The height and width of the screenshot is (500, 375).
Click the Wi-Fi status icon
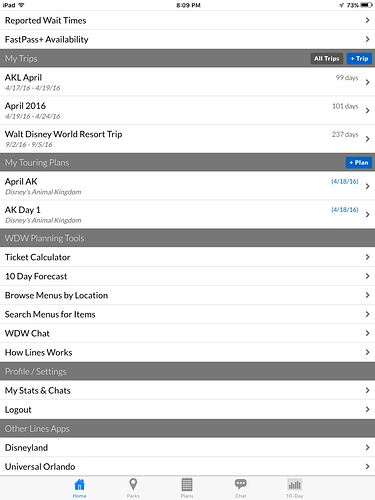[x=21, y=5]
